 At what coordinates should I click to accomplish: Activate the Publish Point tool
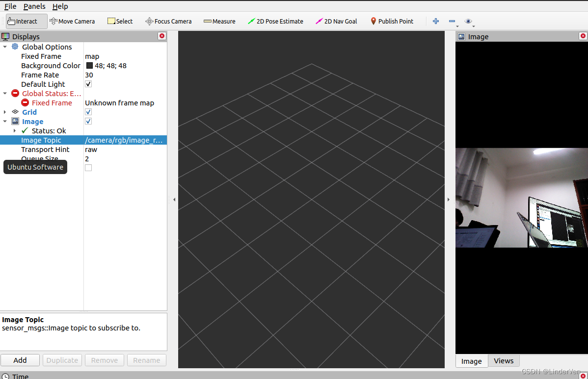coord(392,22)
